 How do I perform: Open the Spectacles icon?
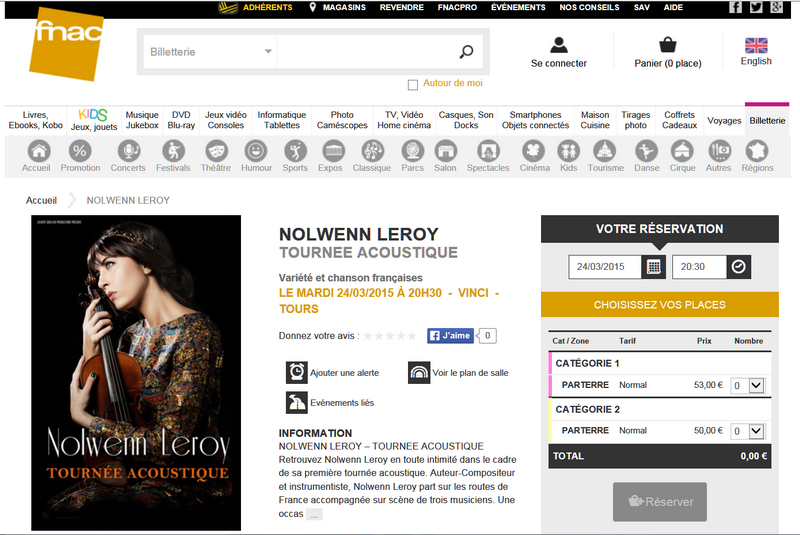click(x=488, y=151)
